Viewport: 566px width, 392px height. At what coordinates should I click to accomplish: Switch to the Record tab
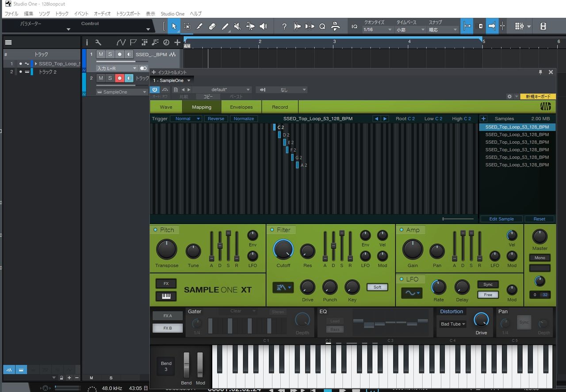(280, 107)
